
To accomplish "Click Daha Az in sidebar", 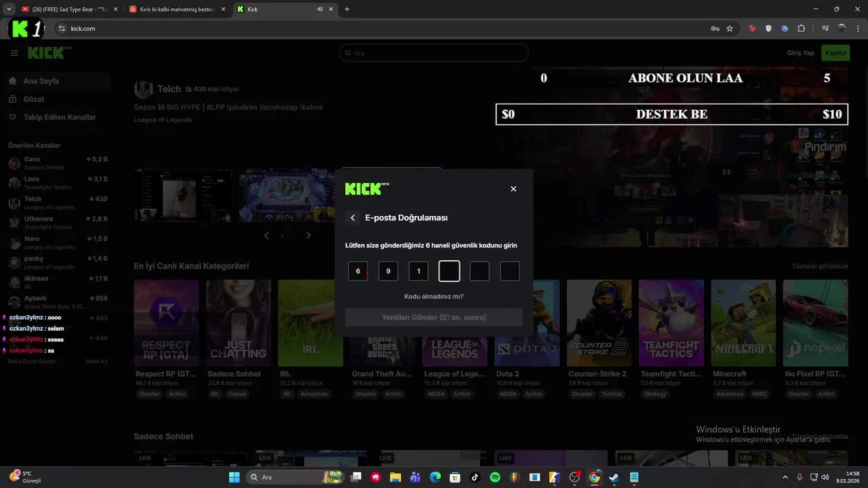I will 96,361.
